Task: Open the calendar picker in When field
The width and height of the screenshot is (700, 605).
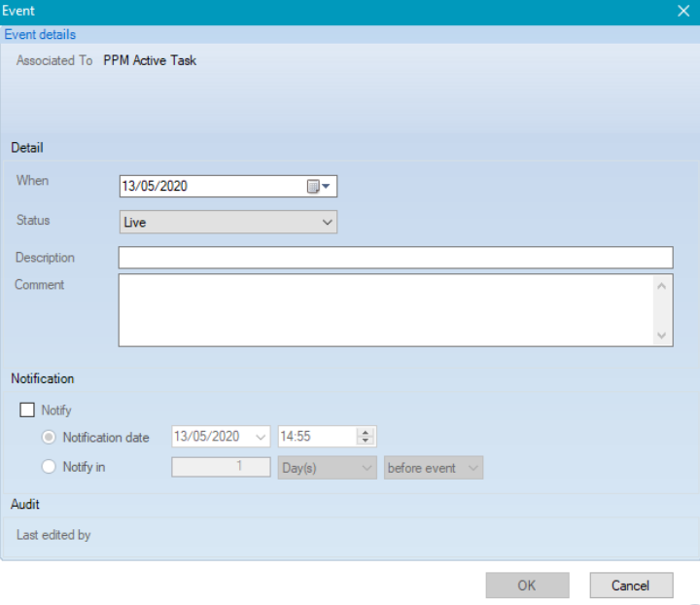Action: 319,187
